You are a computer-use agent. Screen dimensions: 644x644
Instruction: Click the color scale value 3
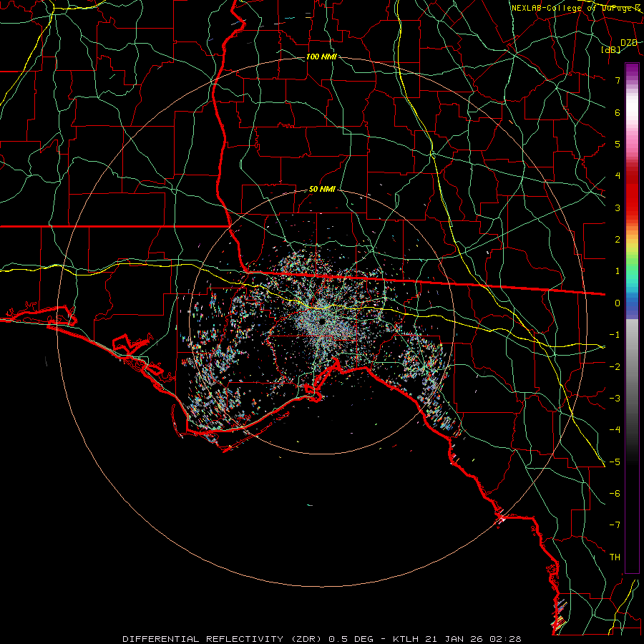[x=618, y=208]
